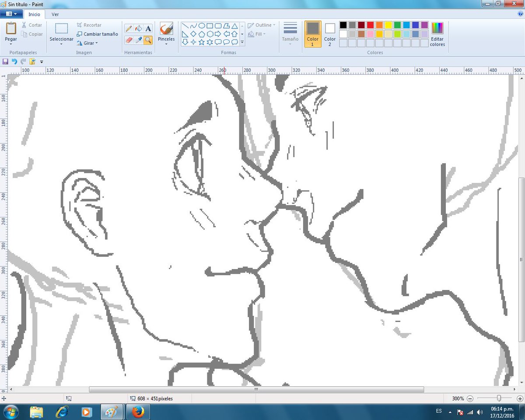This screenshot has height=420, width=525.
Task: Choose the Line shape
Action: pos(185,26)
